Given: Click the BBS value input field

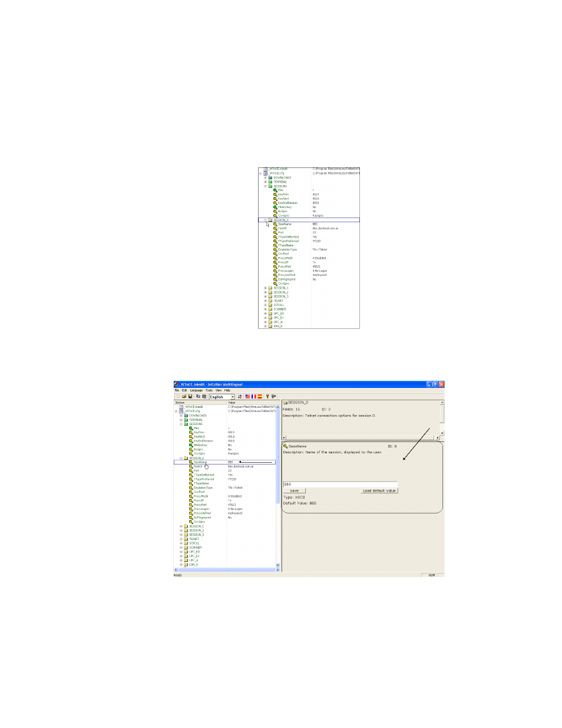Looking at the screenshot, I should click(340, 485).
